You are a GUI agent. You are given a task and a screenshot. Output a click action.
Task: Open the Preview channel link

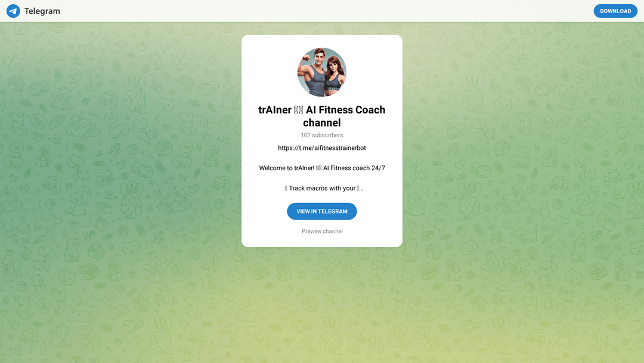tap(322, 231)
